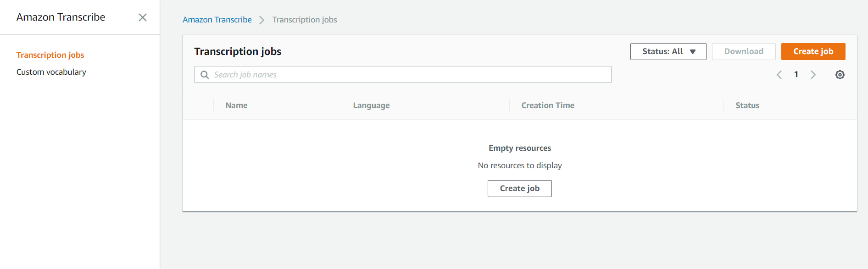Sort by the Language column header
The height and width of the screenshot is (269, 868).
coord(371,105)
